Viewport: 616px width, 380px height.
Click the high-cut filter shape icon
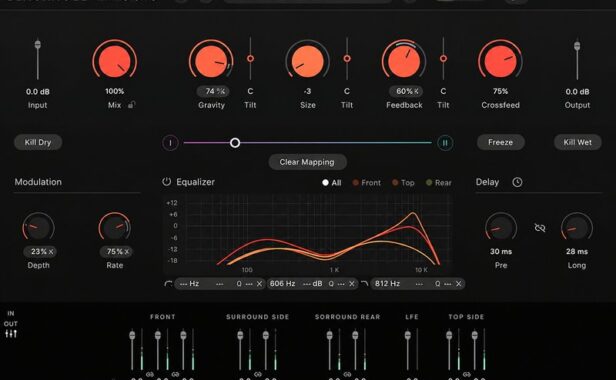coord(365,283)
